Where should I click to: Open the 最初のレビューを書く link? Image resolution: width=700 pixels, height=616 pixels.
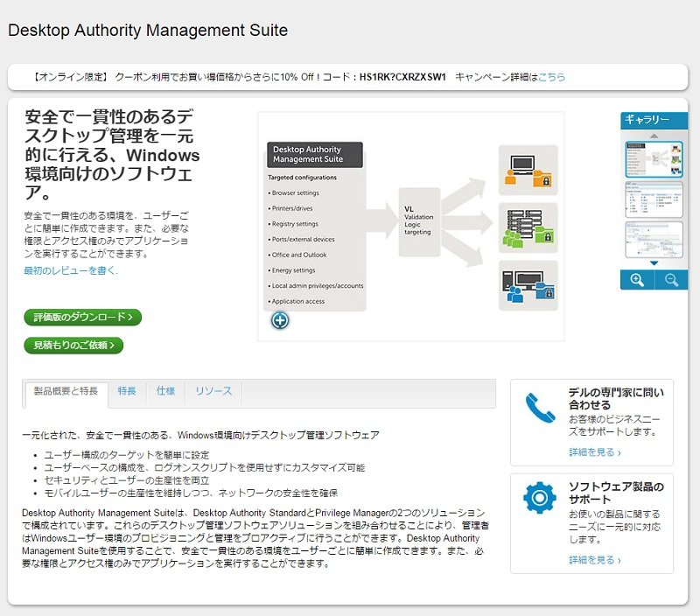coord(71,270)
